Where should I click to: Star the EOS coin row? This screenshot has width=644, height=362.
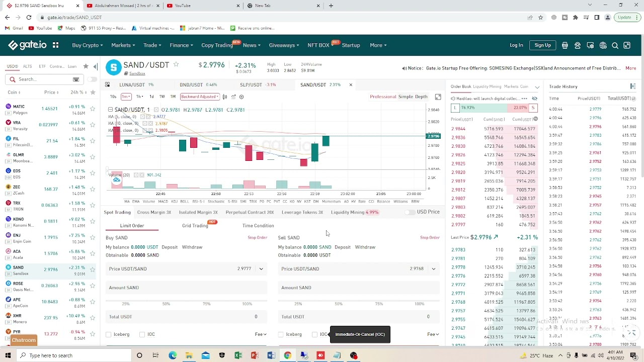click(93, 173)
